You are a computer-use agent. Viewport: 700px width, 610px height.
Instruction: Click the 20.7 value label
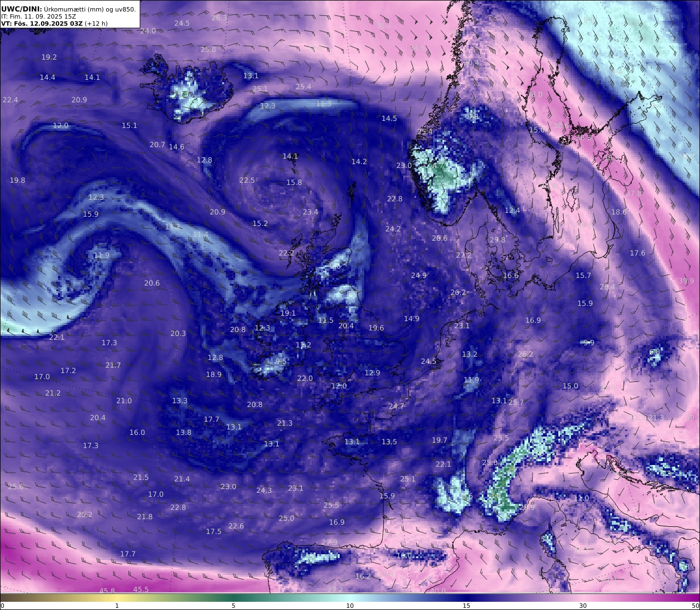pyautogui.click(x=157, y=145)
